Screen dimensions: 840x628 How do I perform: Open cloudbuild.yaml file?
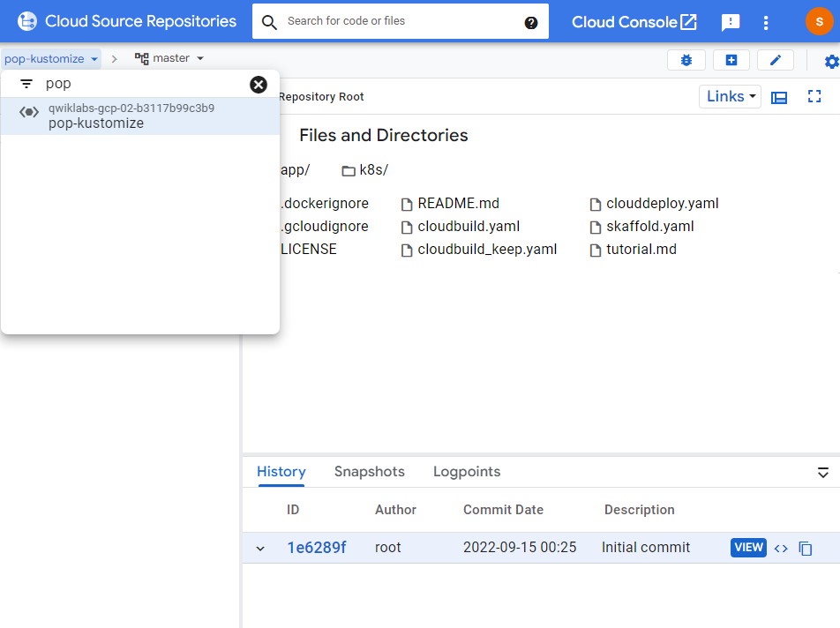461,227
